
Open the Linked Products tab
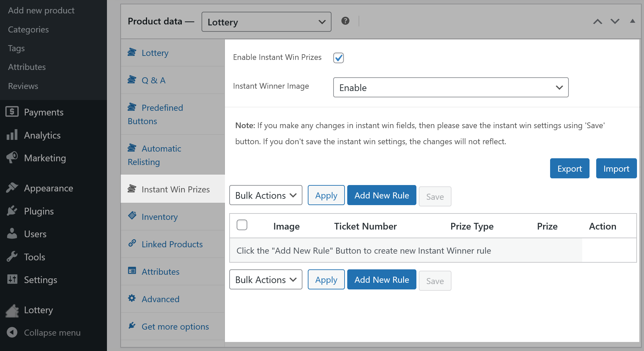pos(172,244)
